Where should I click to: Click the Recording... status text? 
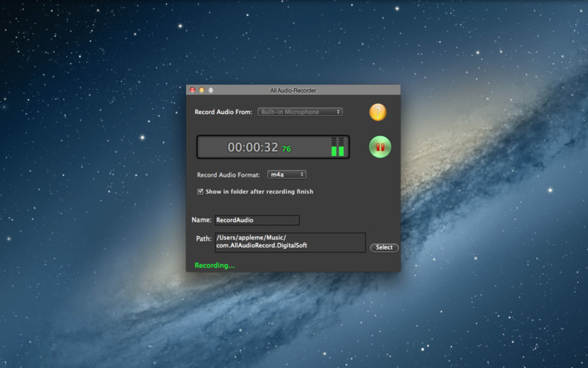(215, 266)
